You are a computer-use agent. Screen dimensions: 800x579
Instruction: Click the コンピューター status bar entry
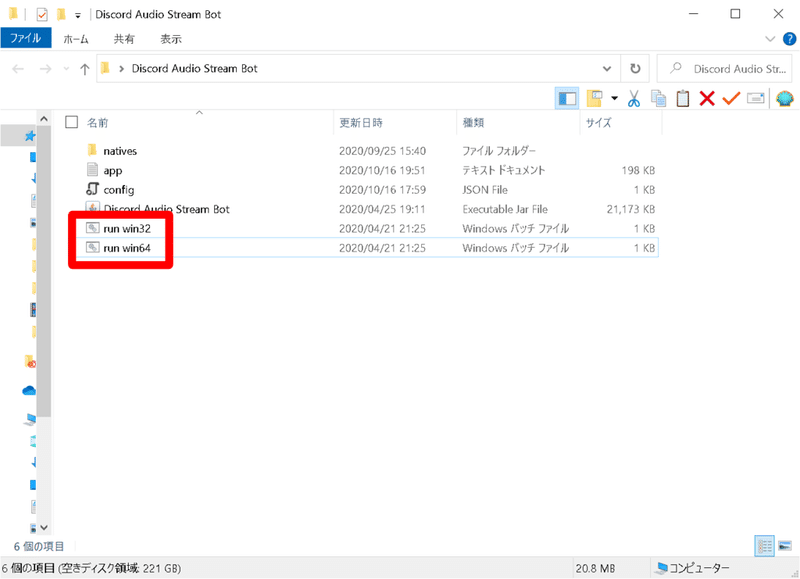pyautogui.click(x=692, y=568)
